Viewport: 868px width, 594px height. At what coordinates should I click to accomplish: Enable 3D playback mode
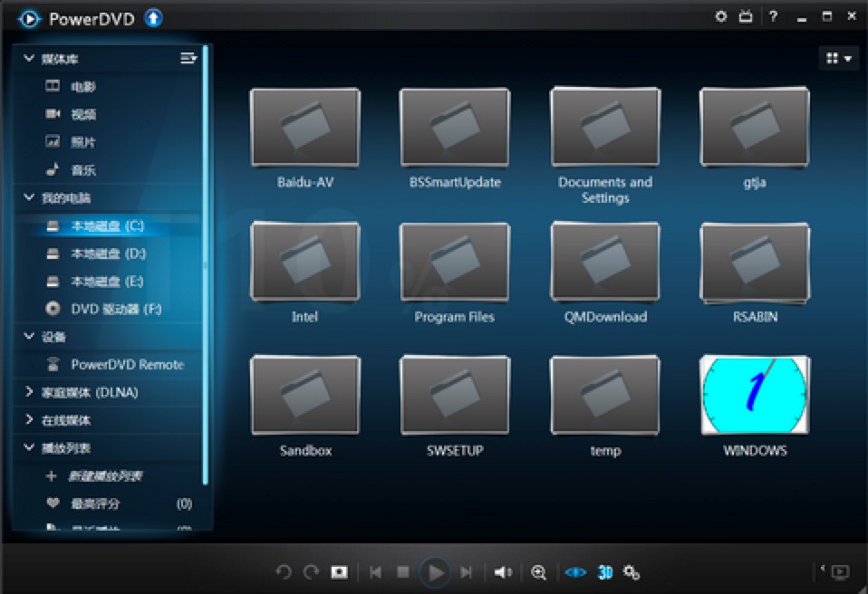tap(607, 572)
